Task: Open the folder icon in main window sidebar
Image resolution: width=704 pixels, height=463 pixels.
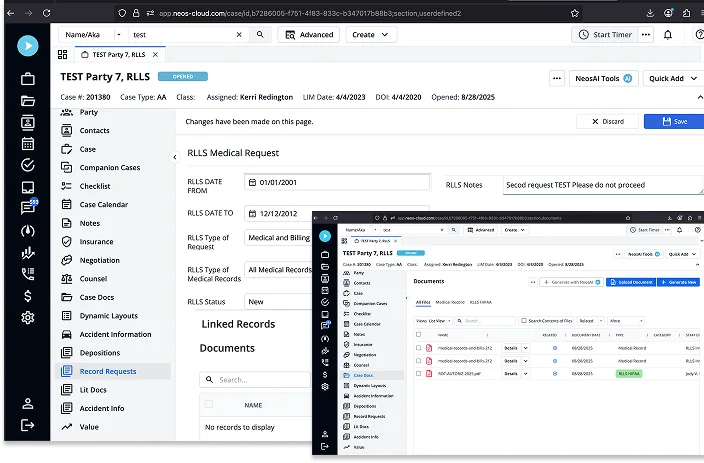Action: 28,101
